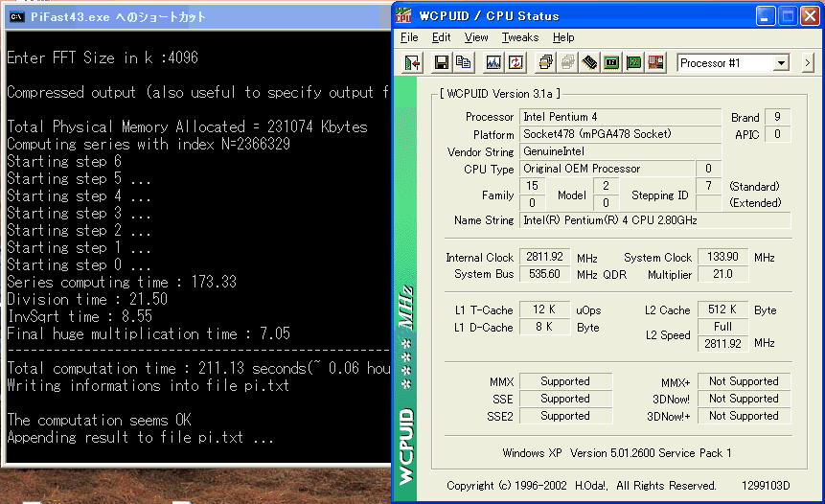
Task: Click the L1 T-Cache value 12 K
Action: (x=544, y=309)
